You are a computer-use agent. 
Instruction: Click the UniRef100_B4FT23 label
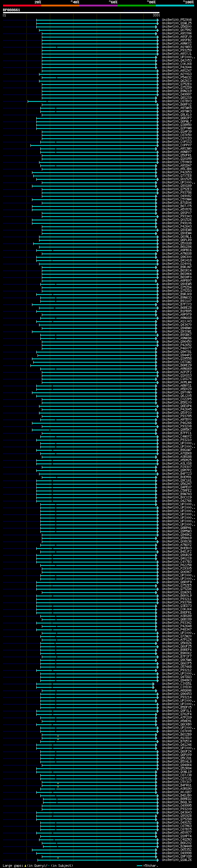click(x=177, y=474)
